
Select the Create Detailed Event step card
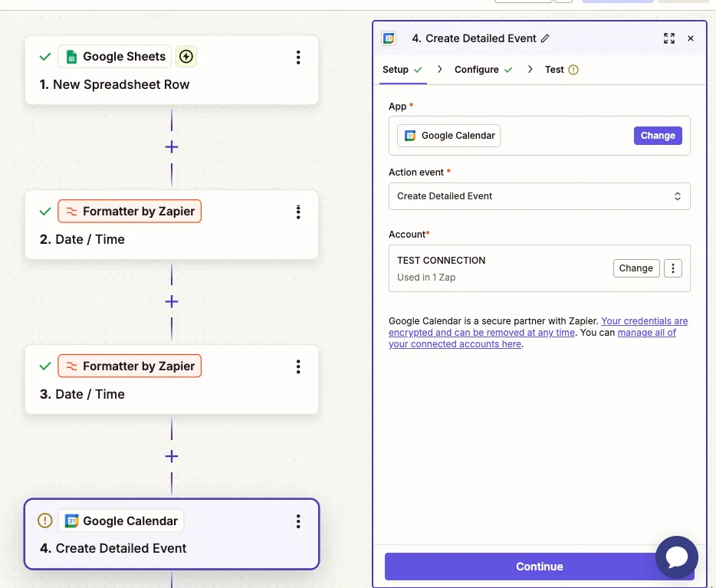172,534
